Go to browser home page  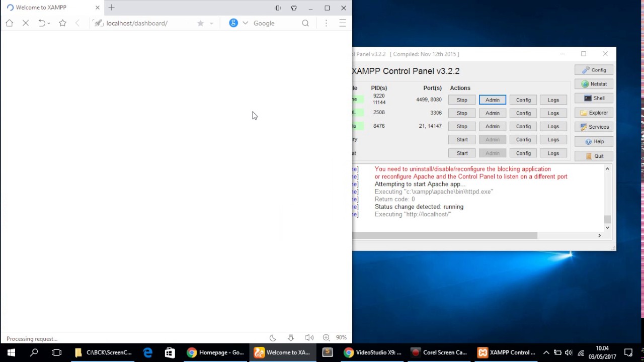9,23
